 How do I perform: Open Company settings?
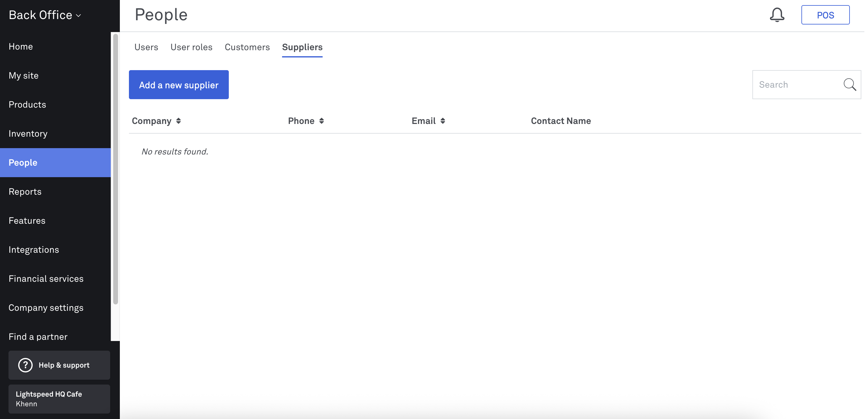55,308
